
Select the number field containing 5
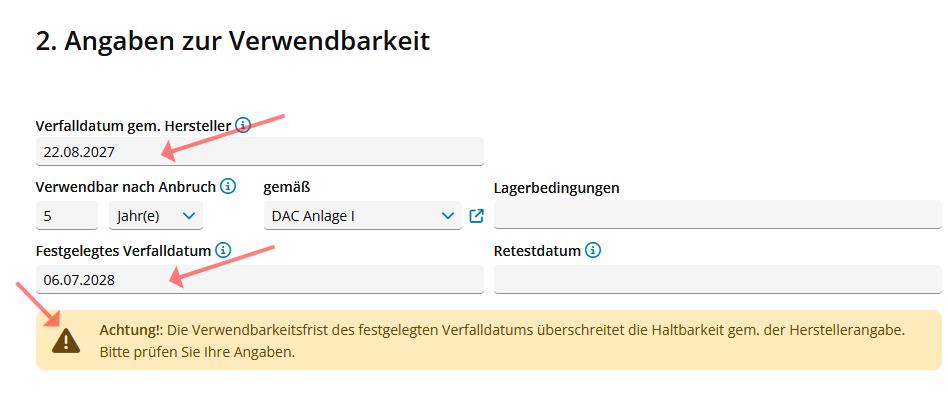click(67, 216)
